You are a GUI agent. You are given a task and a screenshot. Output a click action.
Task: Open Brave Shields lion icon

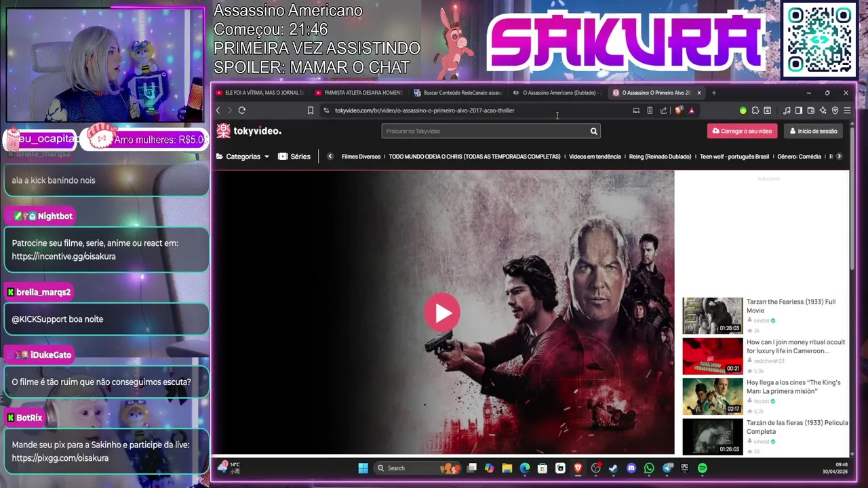(x=678, y=110)
